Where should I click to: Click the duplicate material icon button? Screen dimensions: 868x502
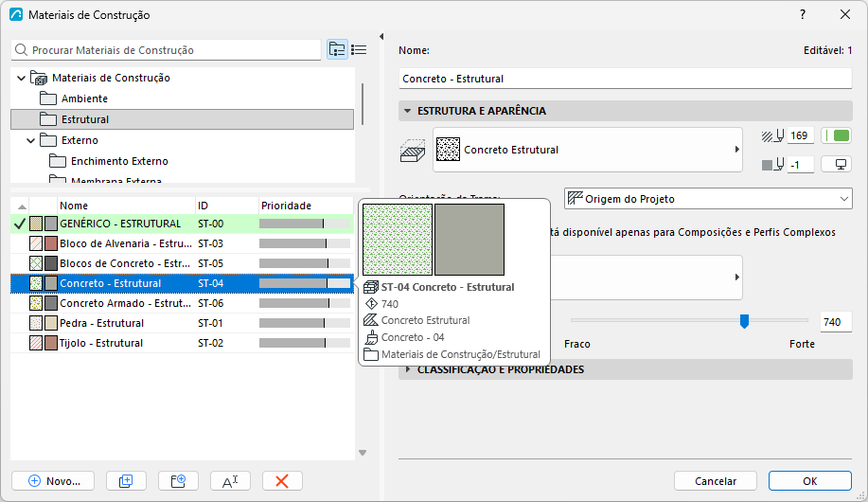(126, 481)
